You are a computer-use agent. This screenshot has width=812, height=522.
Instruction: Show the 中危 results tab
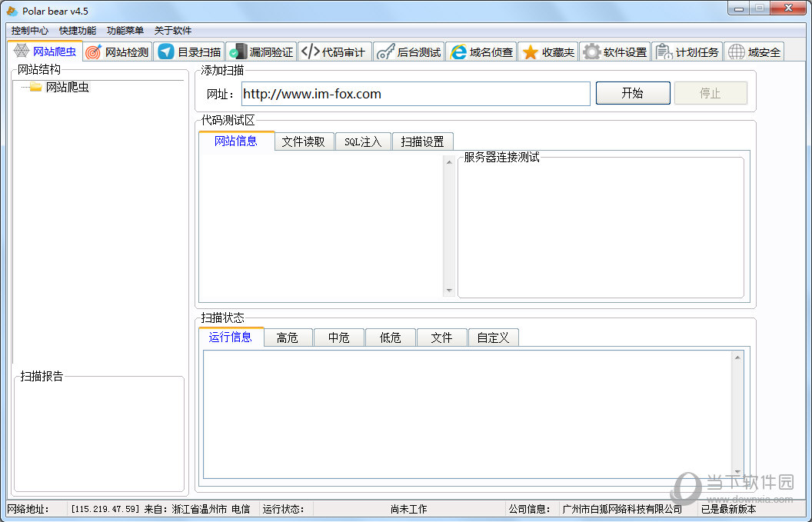point(338,337)
